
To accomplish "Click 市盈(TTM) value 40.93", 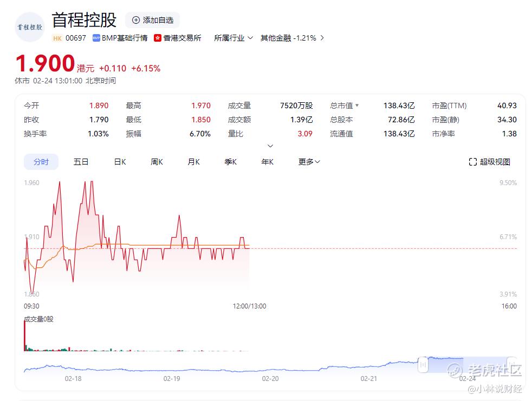I will point(507,106).
